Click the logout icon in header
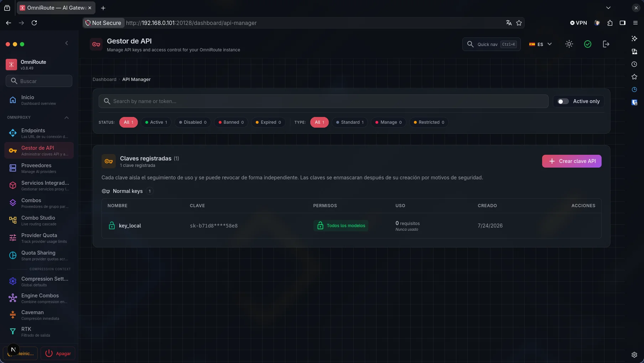The width and height of the screenshot is (644, 363). 606,44
